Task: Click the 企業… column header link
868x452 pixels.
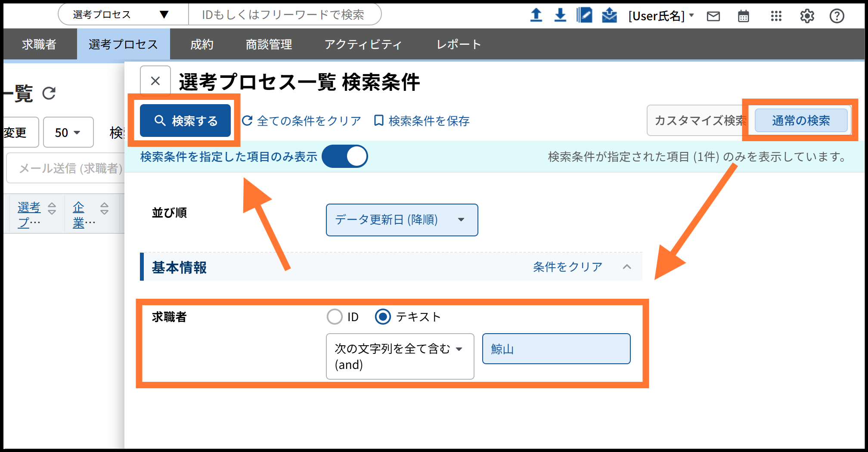Action: [x=84, y=214]
